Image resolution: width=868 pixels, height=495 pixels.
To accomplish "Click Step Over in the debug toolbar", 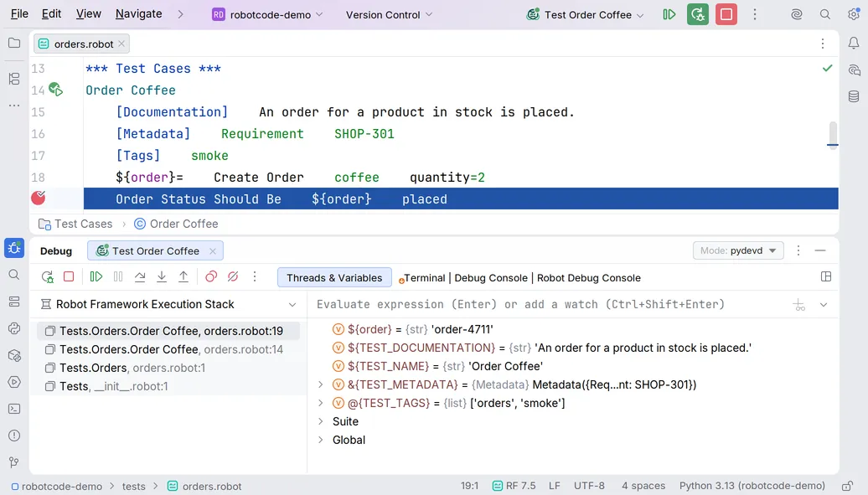I will point(140,277).
